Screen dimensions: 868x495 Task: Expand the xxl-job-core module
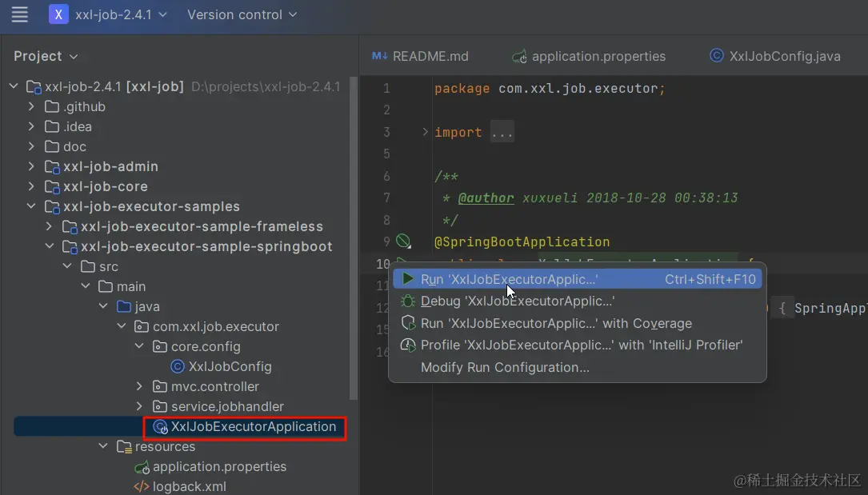click(x=31, y=186)
